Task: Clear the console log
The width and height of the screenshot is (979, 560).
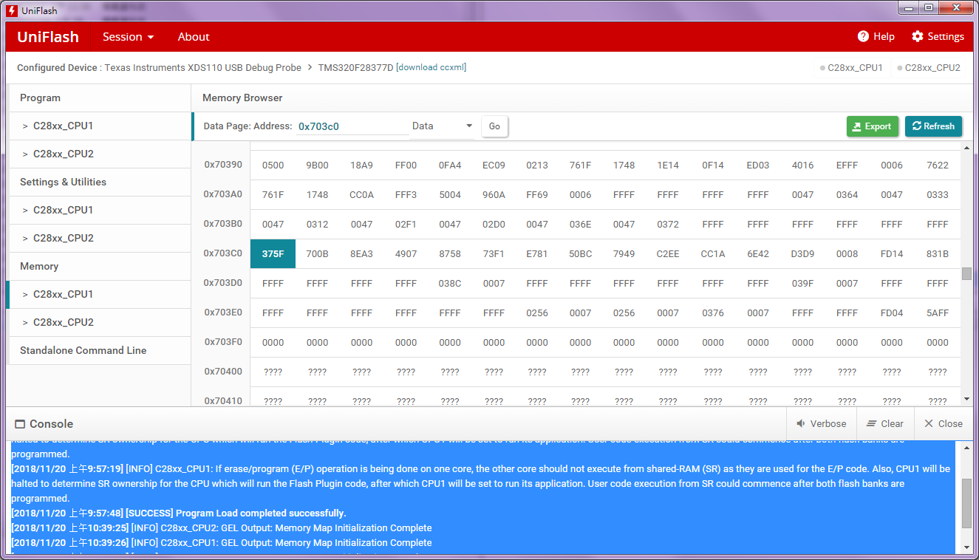Action: [884, 424]
